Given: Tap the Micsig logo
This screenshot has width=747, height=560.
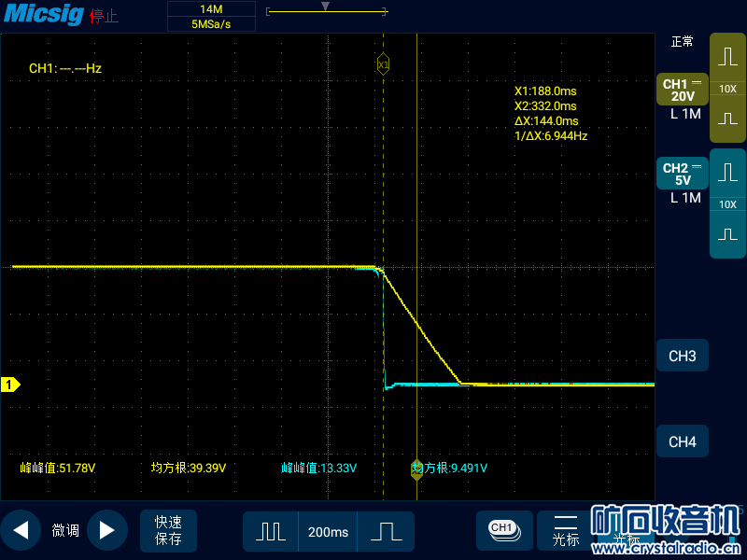Looking at the screenshot, I should coord(44,14).
